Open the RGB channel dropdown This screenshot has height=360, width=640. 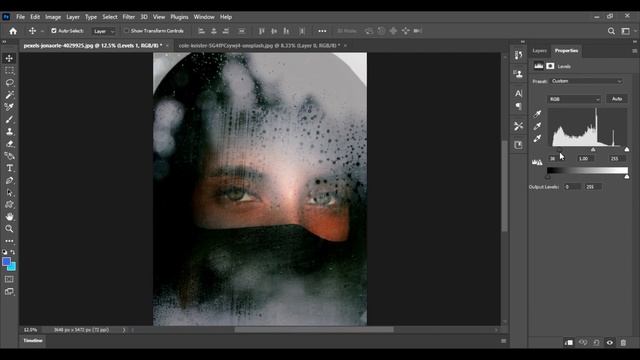(x=574, y=99)
